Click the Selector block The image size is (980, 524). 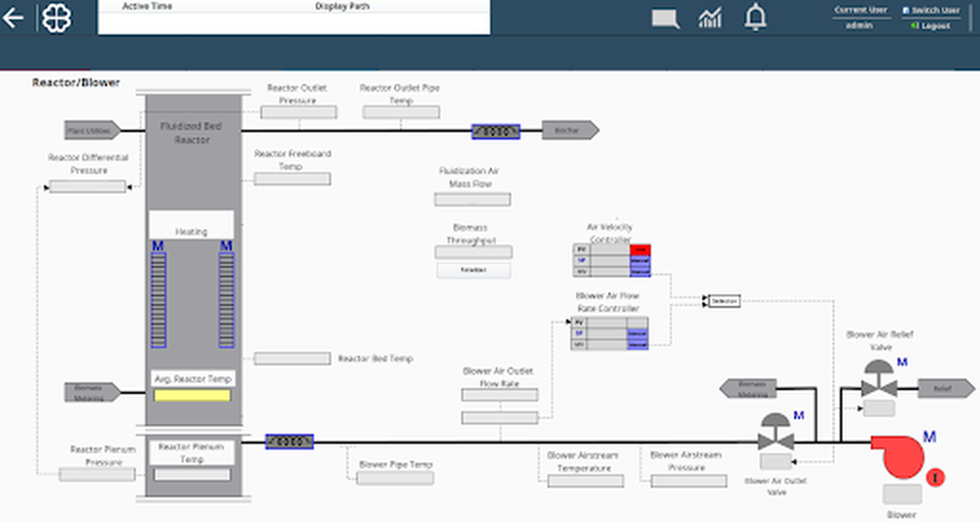pyautogui.click(x=723, y=301)
